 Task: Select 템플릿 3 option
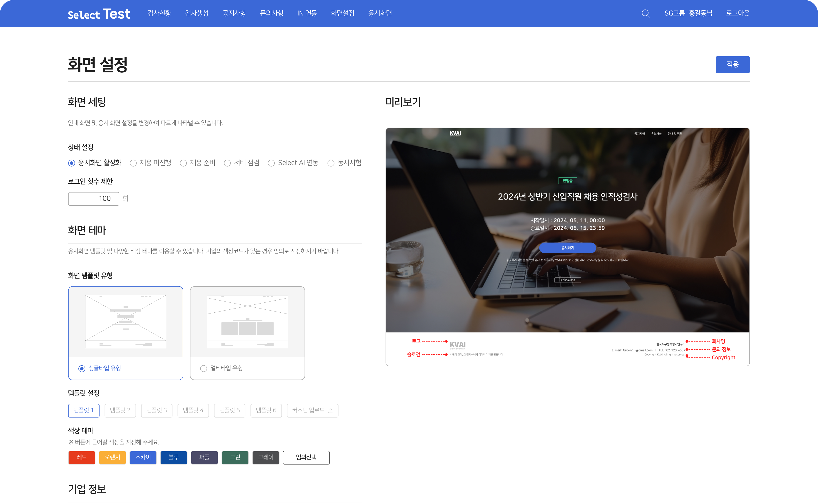157,411
